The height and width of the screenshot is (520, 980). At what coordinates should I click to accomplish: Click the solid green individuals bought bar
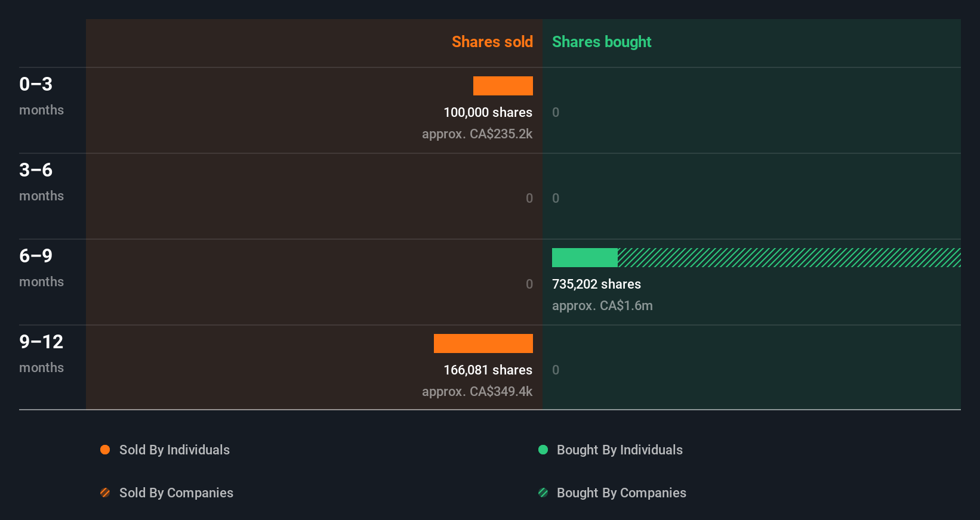(x=585, y=258)
